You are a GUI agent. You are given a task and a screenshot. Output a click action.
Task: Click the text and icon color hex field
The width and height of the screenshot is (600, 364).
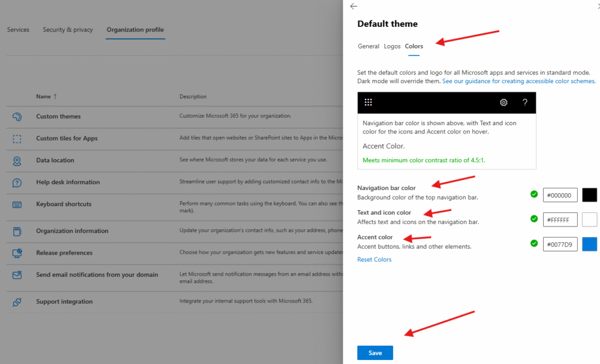click(560, 219)
